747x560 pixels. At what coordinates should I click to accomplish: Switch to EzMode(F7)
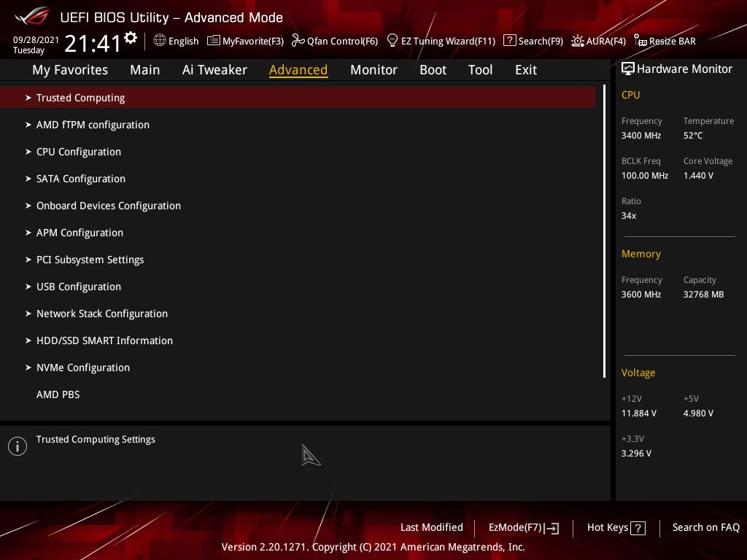tap(523, 527)
